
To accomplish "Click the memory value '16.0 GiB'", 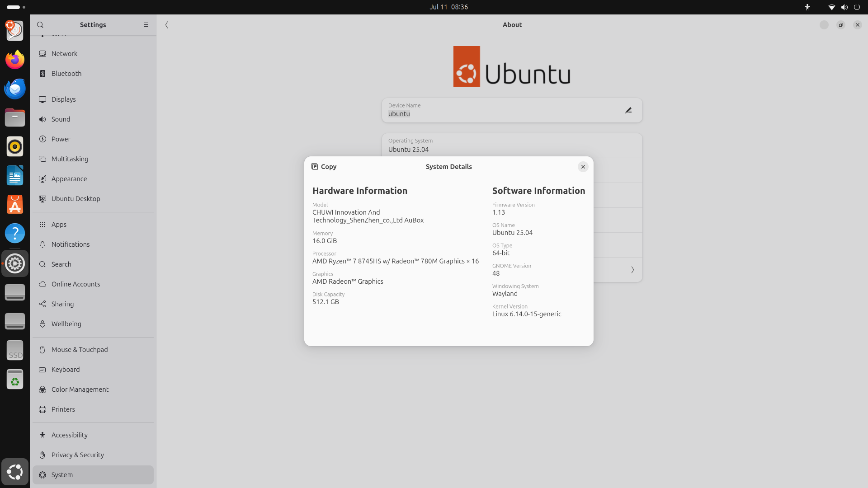I will click(x=325, y=241).
